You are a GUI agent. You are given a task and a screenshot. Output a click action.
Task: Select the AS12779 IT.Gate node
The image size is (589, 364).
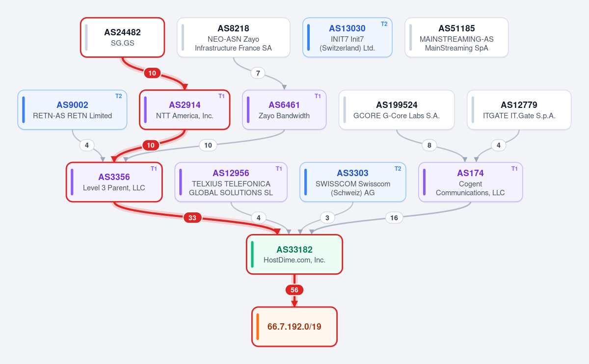tap(519, 109)
